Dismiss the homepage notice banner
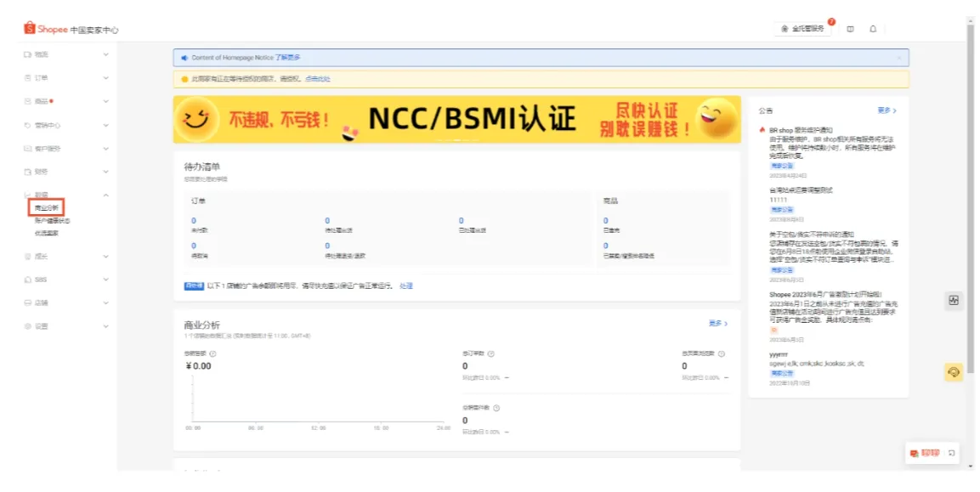Viewport: 980px width, 492px height. (x=901, y=57)
